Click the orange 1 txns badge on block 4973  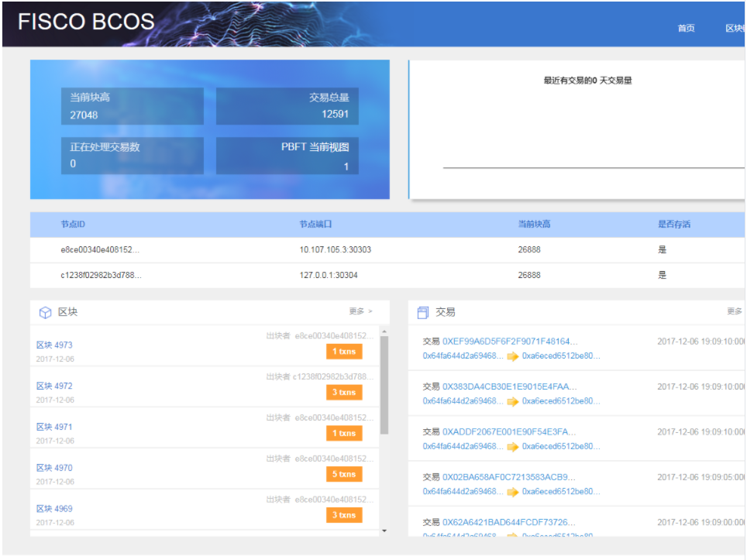344,351
